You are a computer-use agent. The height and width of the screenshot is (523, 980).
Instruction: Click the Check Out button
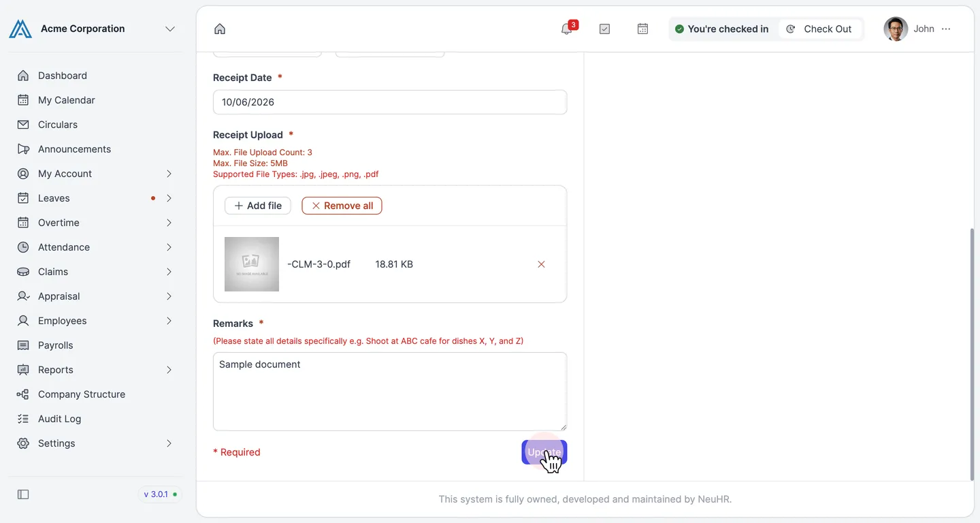point(819,29)
